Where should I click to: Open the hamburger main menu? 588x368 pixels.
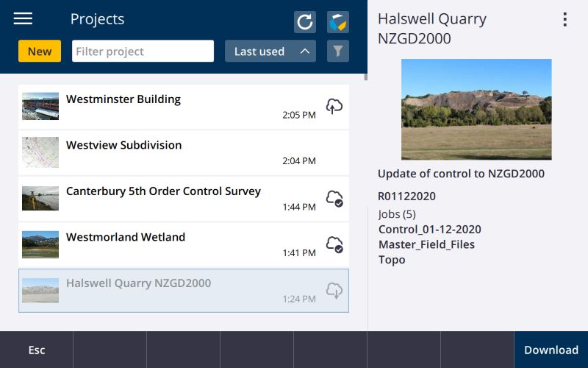point(23,19)
